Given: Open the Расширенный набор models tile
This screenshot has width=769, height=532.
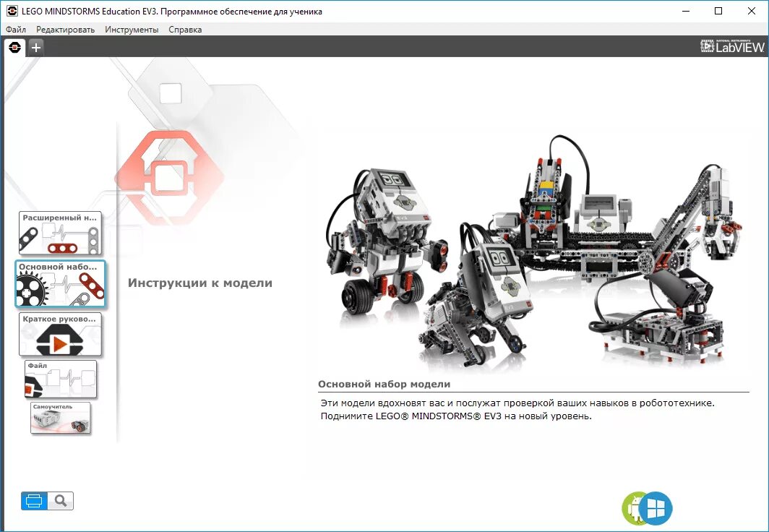Looking at the screenshot, I should pos(60,233).
